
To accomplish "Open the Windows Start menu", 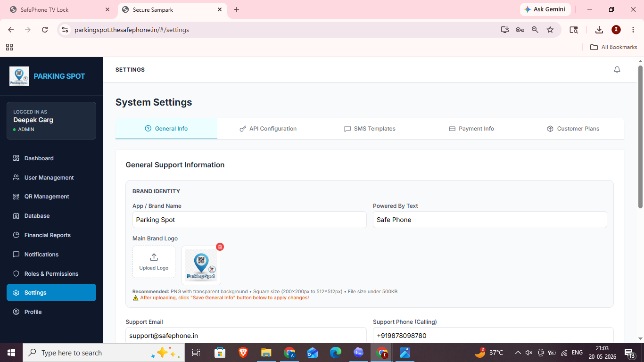I will [11, 353].
